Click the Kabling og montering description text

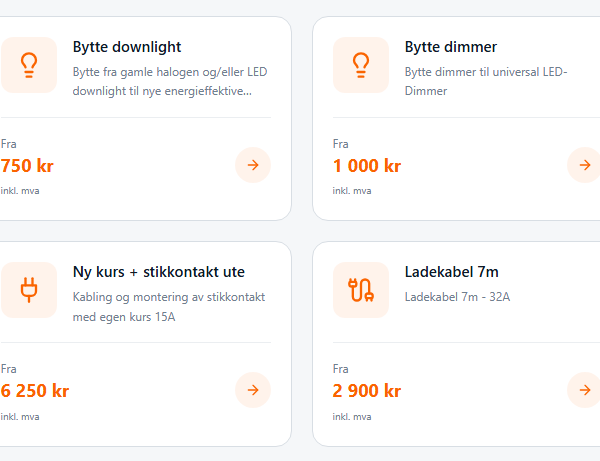pyautogui.click(x=166, y=306)
